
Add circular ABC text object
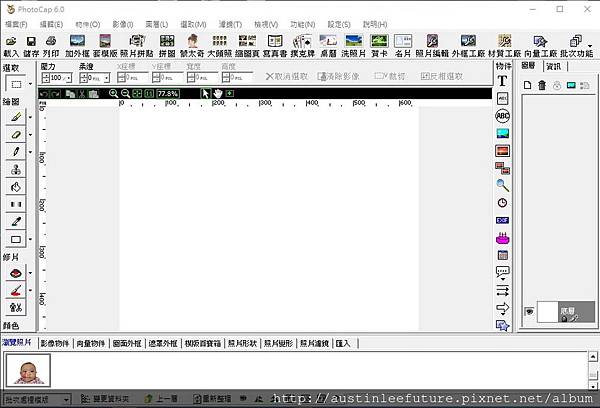tap(502, 116)
